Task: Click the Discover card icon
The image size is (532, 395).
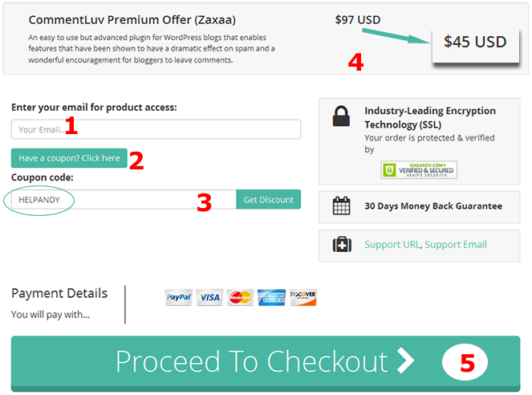Action: [303, 298]
